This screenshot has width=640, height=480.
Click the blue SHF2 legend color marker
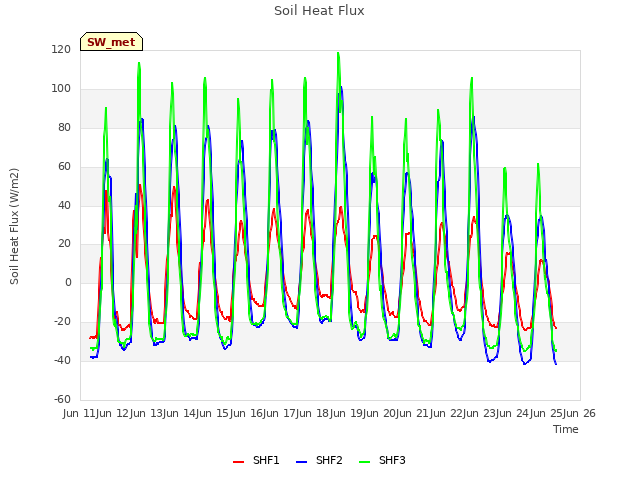coord(301,462)
